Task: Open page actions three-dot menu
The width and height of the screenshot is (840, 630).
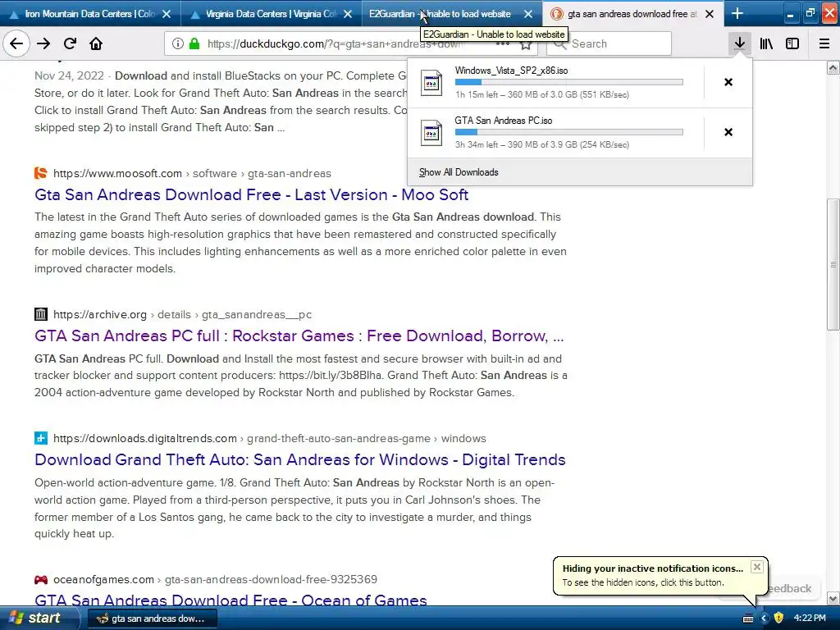Action: pos(503,44)
